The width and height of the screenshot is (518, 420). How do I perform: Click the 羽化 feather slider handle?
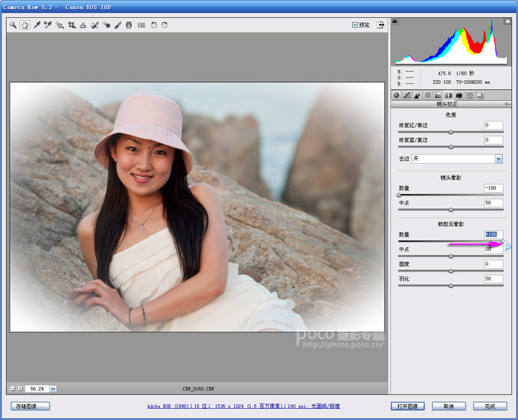[x=451, y=286]
